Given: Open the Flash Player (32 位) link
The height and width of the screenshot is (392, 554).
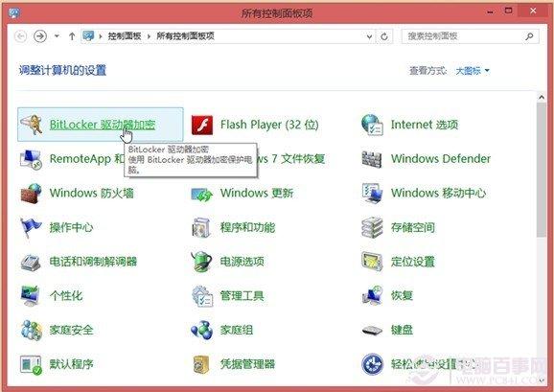Looking at the screenshot, I should [x=269, y=125].
